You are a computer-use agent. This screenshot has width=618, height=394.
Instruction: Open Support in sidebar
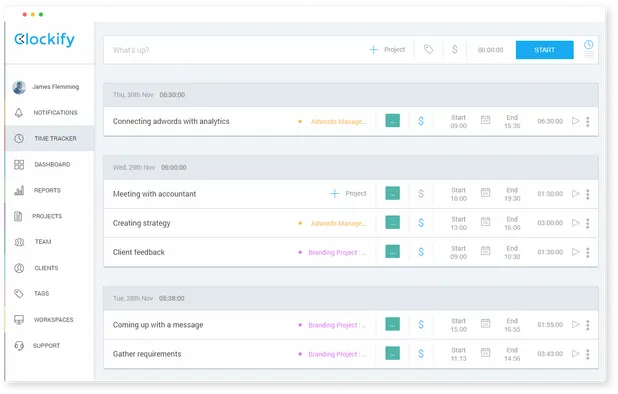click(50, 346)
